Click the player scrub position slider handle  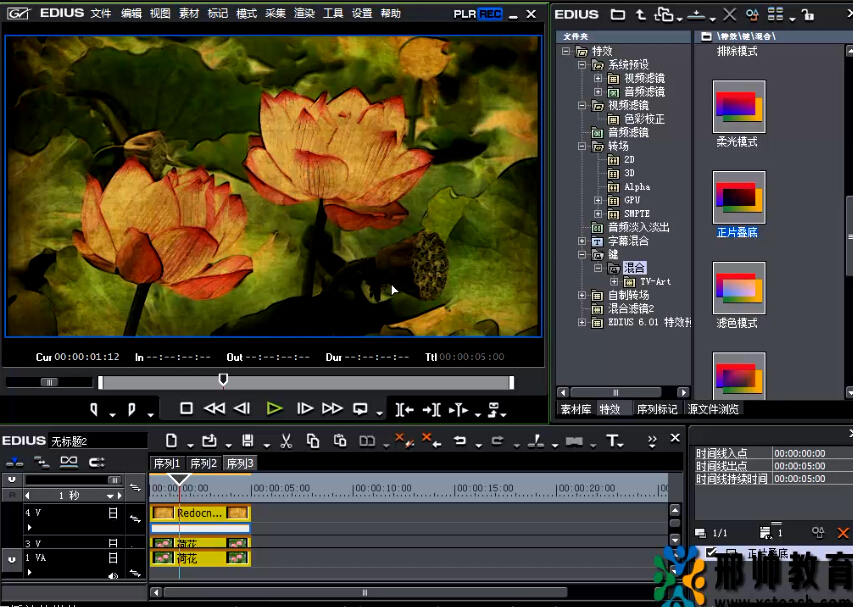[x=223, y=380]
